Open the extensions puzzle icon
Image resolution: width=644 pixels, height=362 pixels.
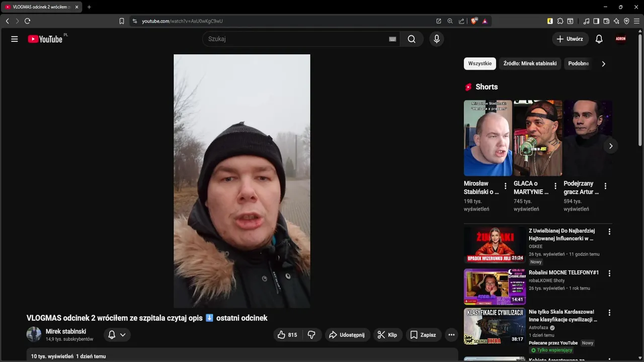tap(560, 21)
